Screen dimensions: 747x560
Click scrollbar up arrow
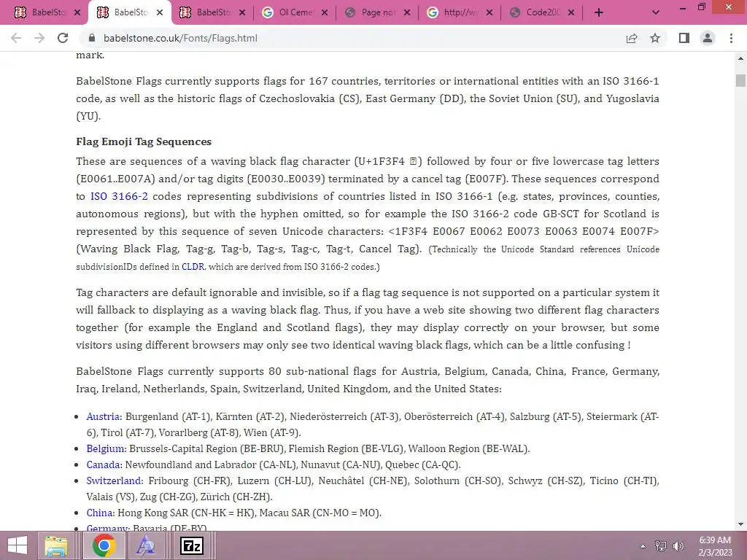coord(740,58)
